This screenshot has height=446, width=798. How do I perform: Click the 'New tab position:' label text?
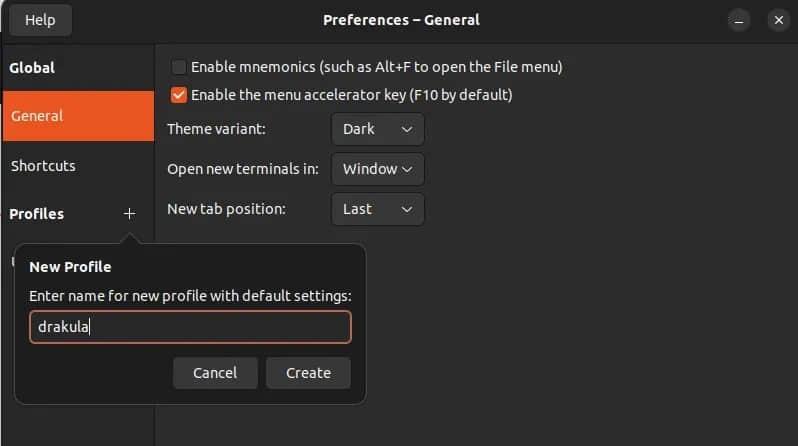(x=226, y=209)
